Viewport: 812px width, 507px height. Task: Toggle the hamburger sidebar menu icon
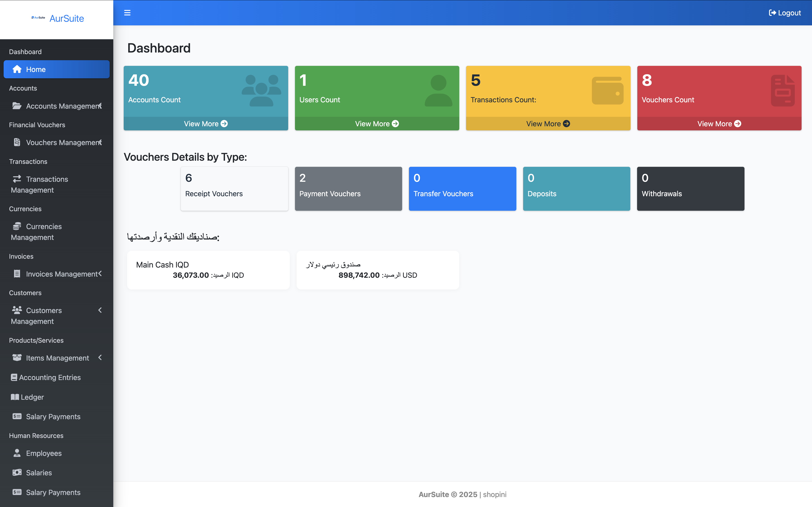coord(127,13)
